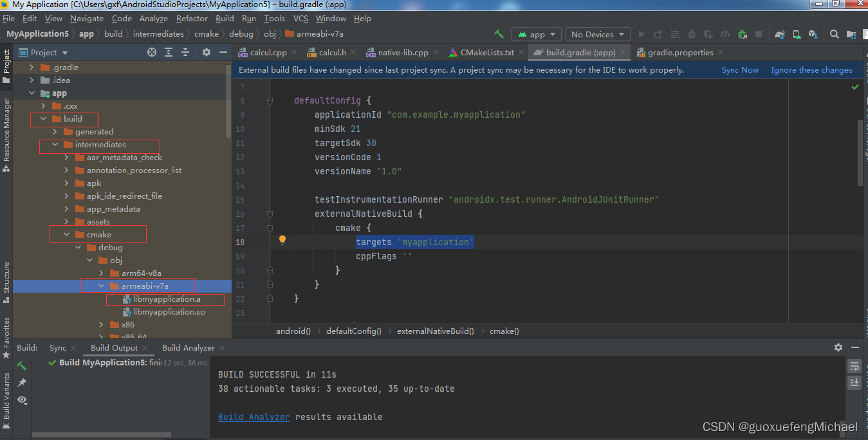Run the app with the green play icon
This screenshot has height=440, width=868.
[x=642, y=34]
